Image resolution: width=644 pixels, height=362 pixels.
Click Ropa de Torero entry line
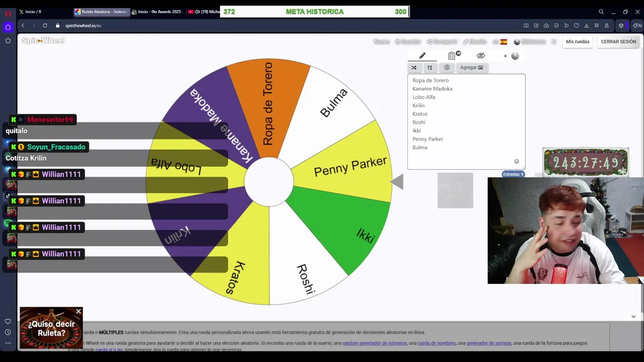(x=431, y=80)
